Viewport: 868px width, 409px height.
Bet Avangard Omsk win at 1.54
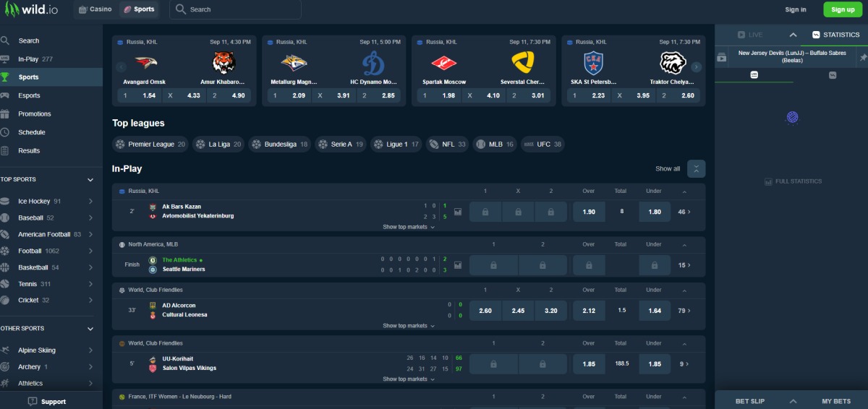[138, 95]
